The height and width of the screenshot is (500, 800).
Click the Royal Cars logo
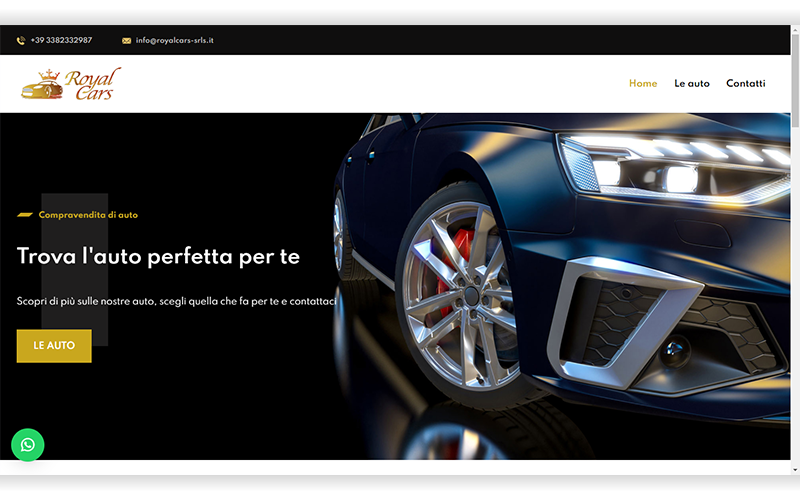[71, 84]
